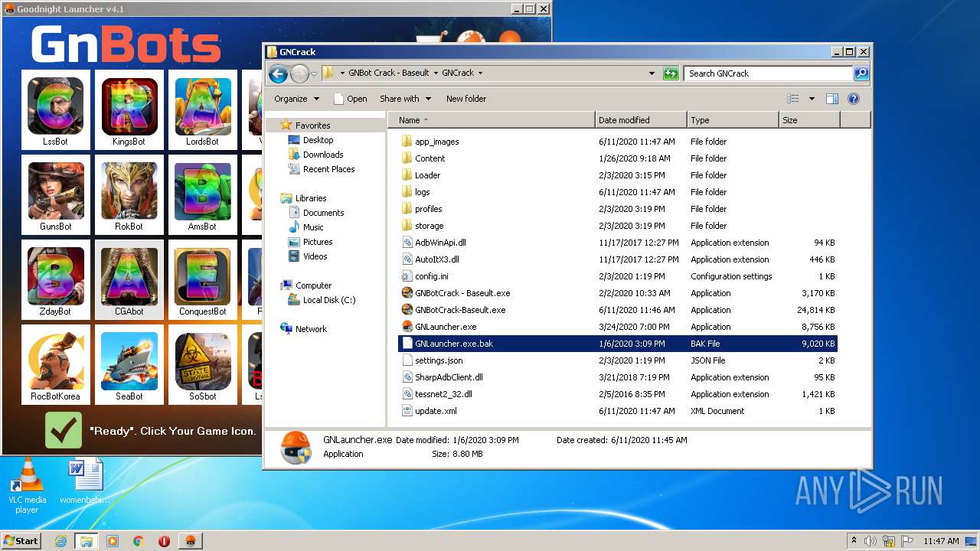Expand the address bar history dropdown
The height and width of the screenshot is (551, 980).
tap(652, 73)
